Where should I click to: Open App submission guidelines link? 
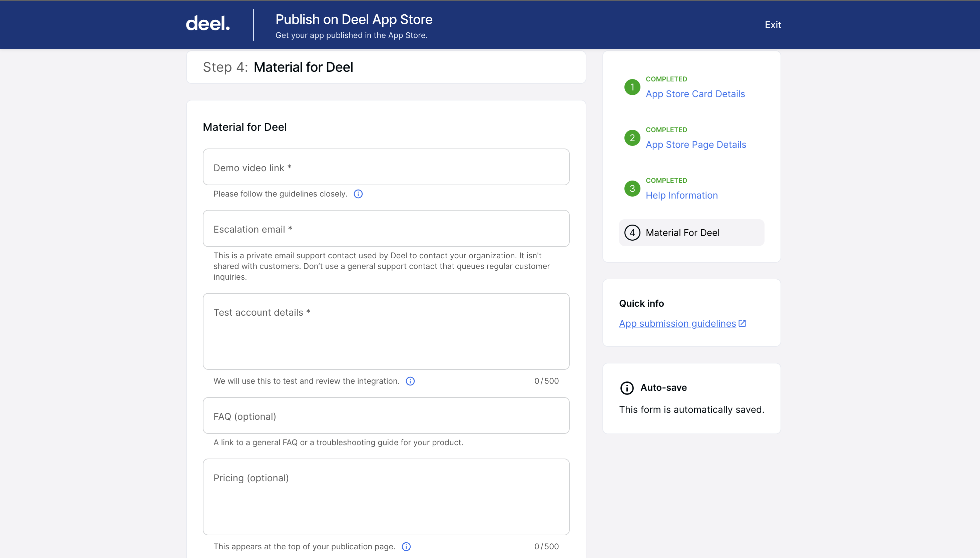point(677,323)
